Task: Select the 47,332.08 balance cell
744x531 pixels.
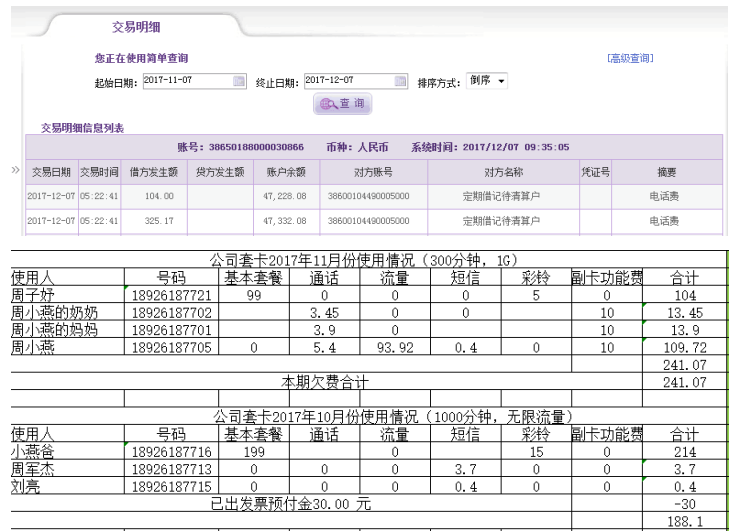Action: pyautogui.click(x=285, y=220)
